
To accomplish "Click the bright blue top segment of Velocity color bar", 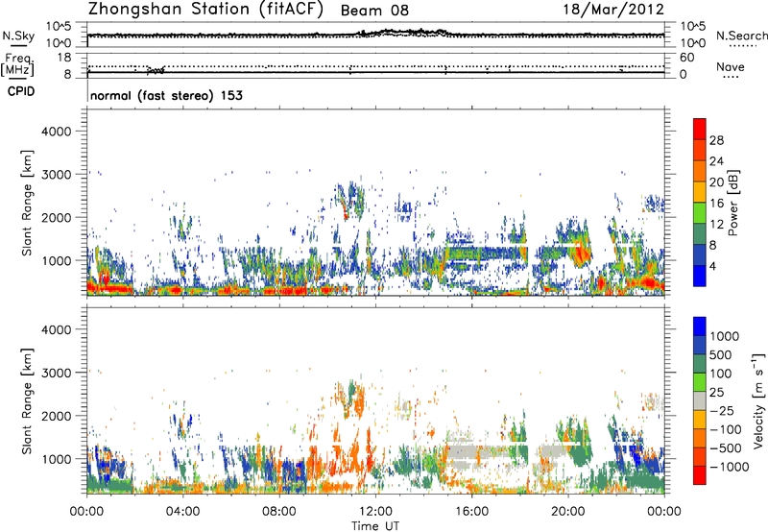I will [700, 326].
